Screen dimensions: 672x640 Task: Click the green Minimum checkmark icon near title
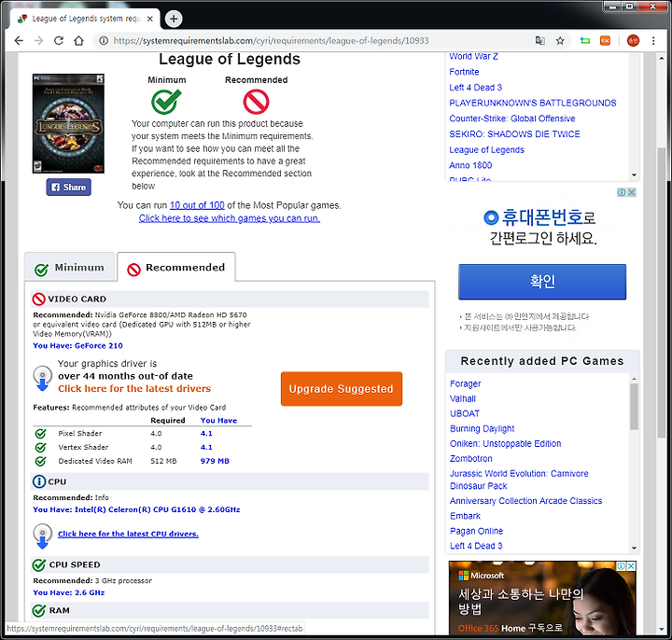pos(166,102)
